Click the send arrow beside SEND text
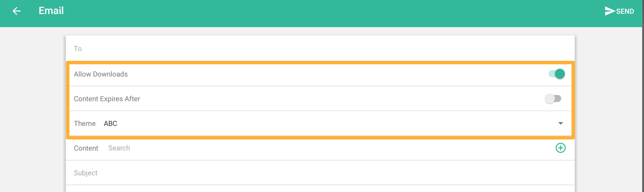 point(610,11)
